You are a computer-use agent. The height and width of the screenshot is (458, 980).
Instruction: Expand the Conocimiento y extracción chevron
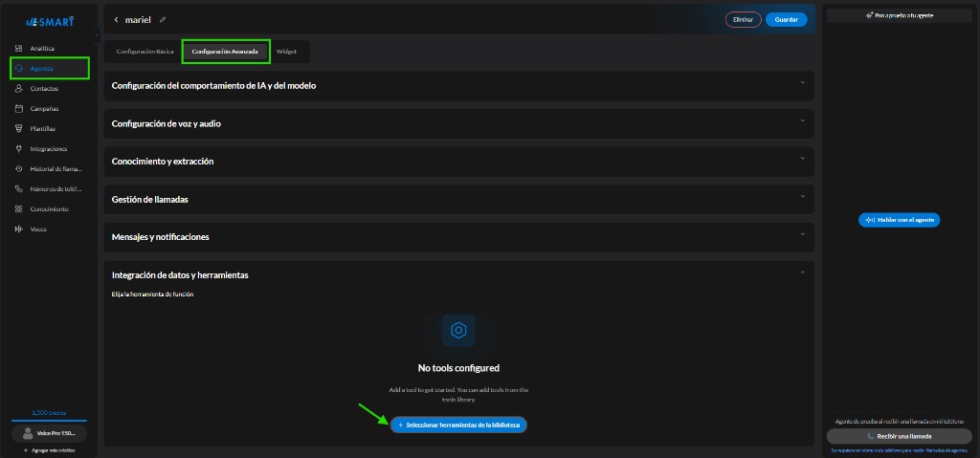click(803, 158)
